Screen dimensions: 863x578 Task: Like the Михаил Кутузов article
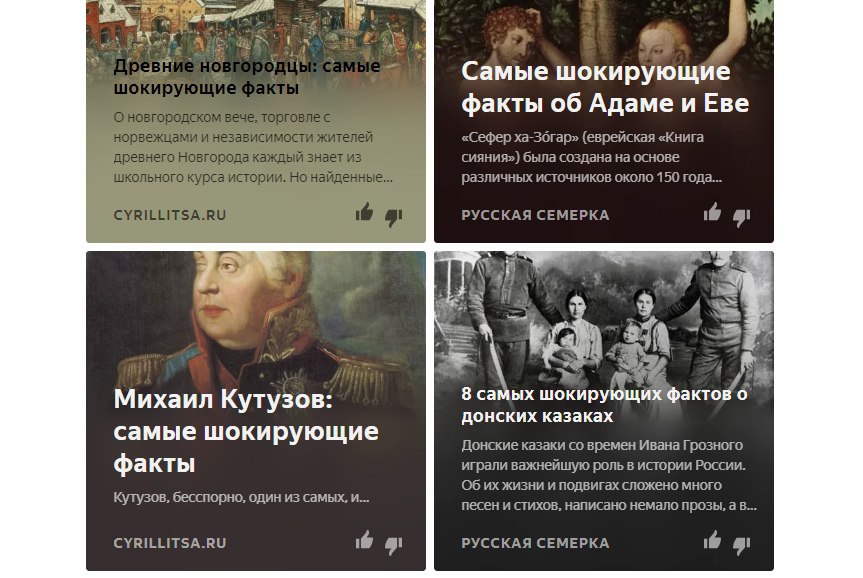[x=364, y=540]
